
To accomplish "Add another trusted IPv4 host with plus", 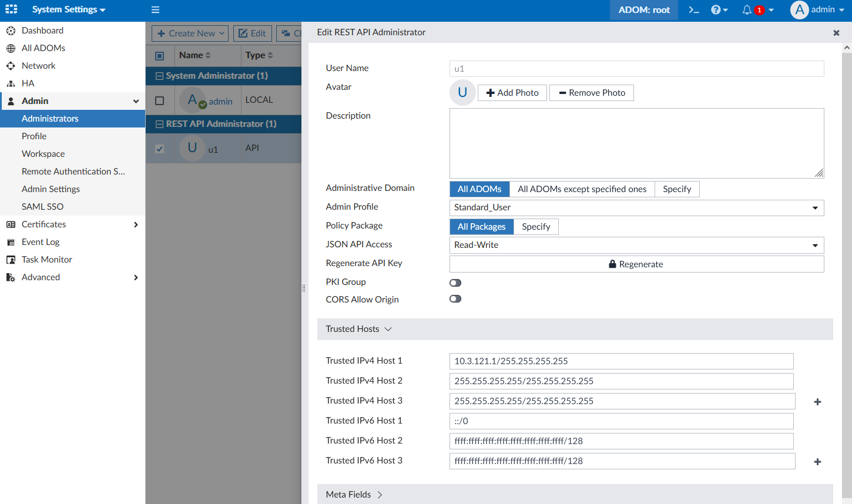I will point(817,402).
